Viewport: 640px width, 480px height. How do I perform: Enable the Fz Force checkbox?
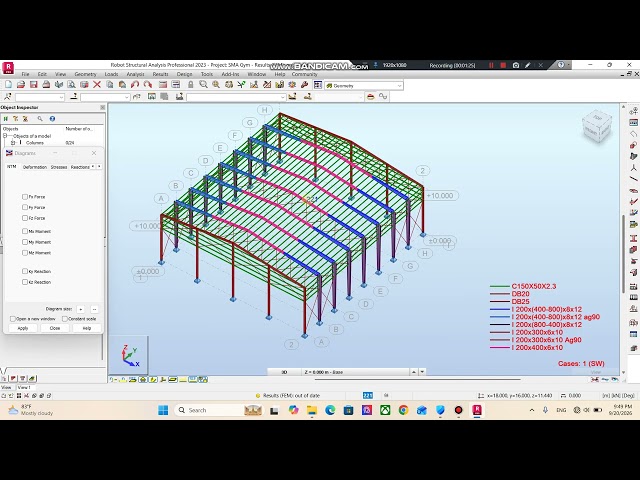(25, 218)
